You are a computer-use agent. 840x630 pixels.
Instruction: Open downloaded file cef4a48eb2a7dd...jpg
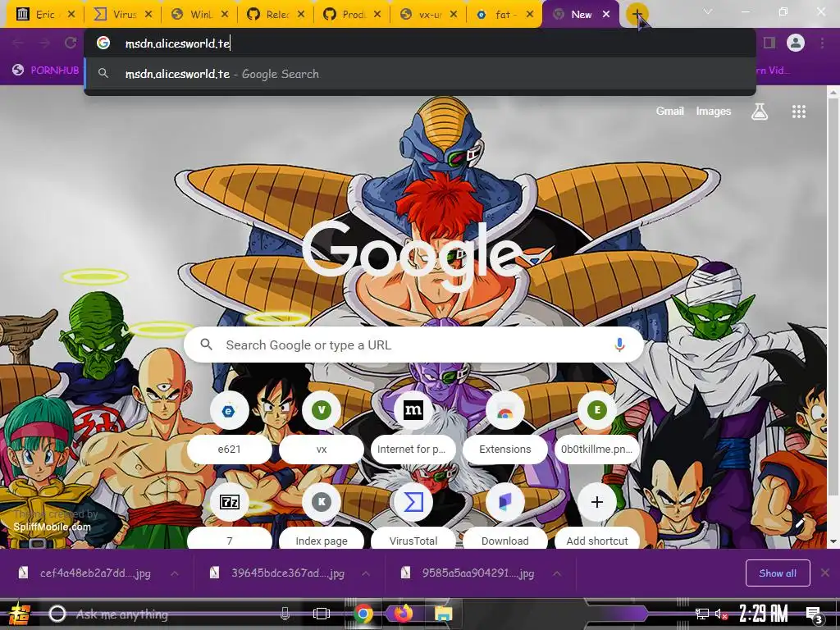[85, 573]
